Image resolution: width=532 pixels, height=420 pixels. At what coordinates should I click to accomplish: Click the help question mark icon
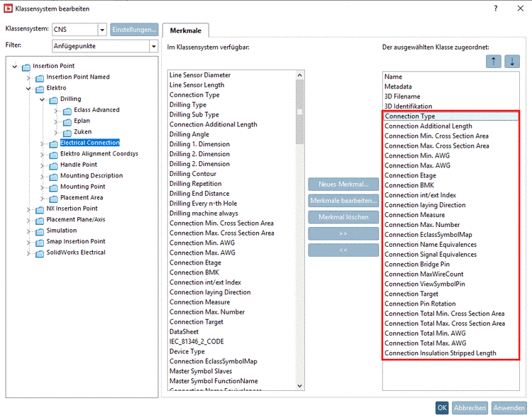coord(496,9)
